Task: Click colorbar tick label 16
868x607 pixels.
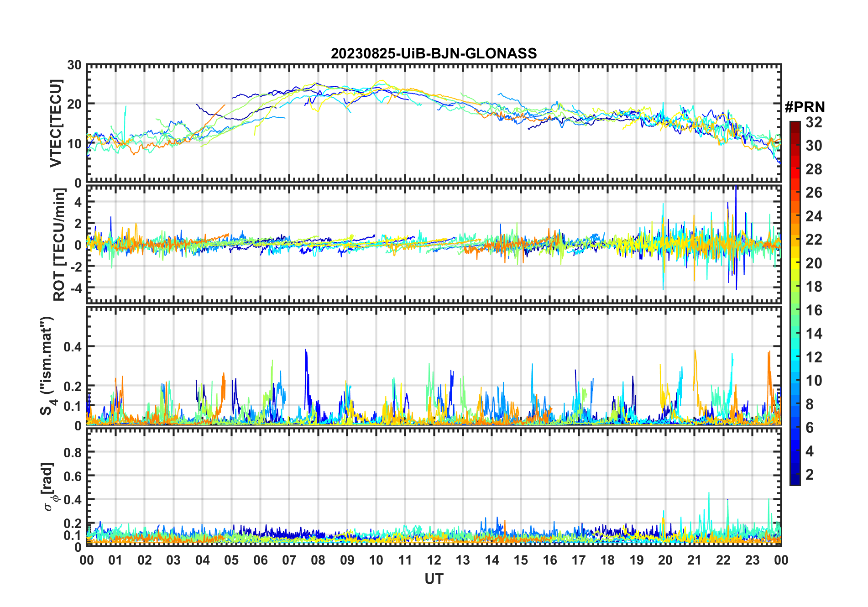Action: [814, 310]
